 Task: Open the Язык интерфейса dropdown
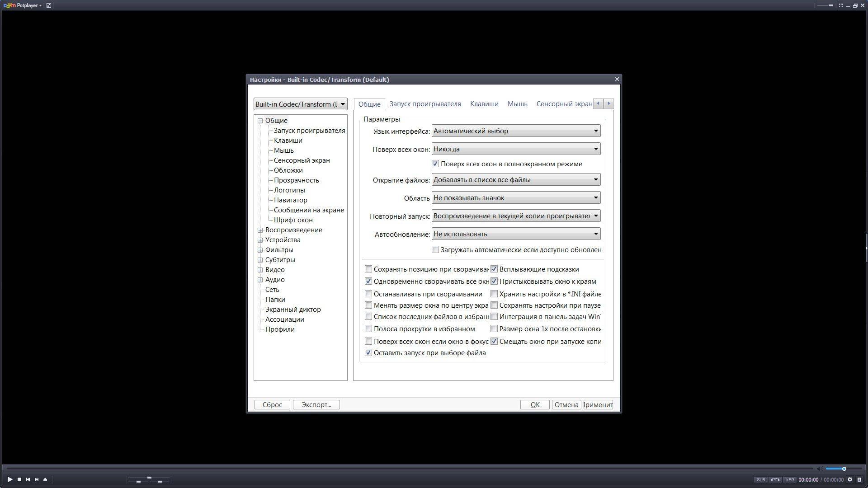[x=516, y=131]
